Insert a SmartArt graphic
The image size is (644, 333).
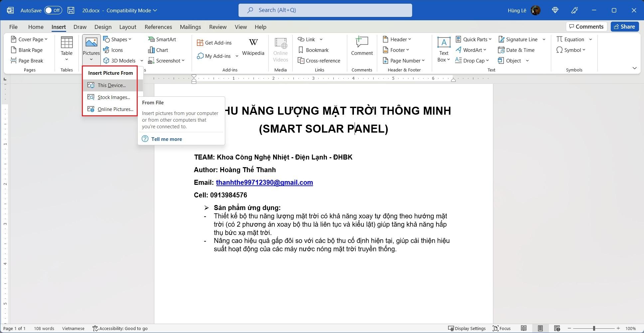[x=162, y=39]
